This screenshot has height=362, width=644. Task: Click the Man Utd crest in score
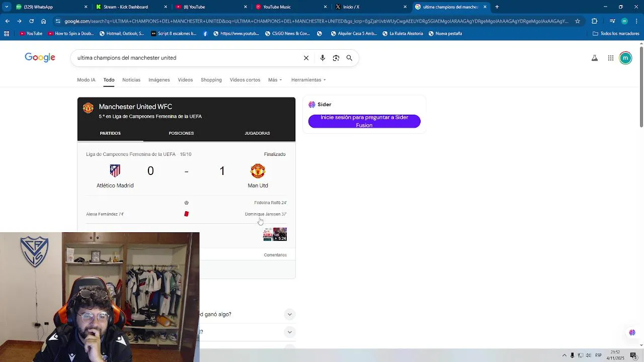pyautogui.click(x=258, y=170)
